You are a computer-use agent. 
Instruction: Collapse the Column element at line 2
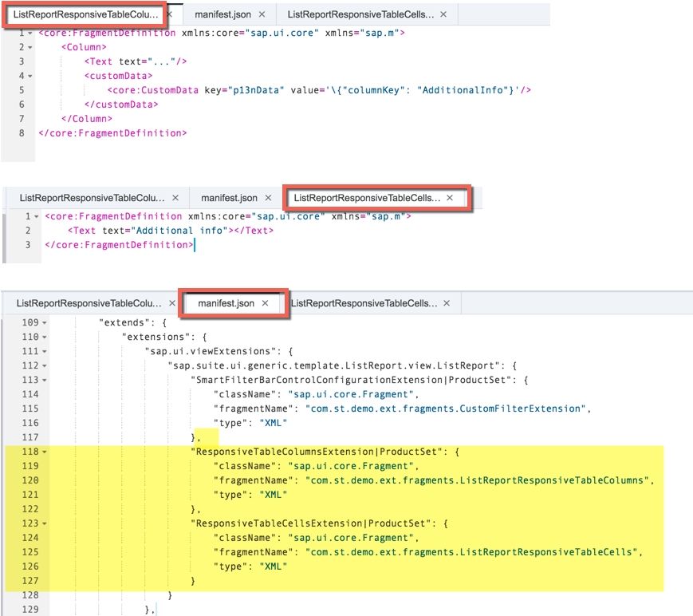click(x=30, y=47)
